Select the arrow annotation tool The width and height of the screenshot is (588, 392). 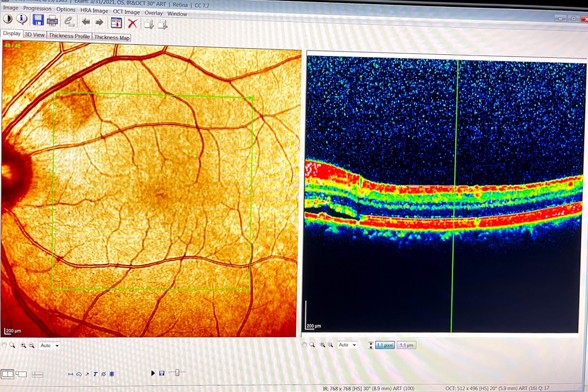87,374
